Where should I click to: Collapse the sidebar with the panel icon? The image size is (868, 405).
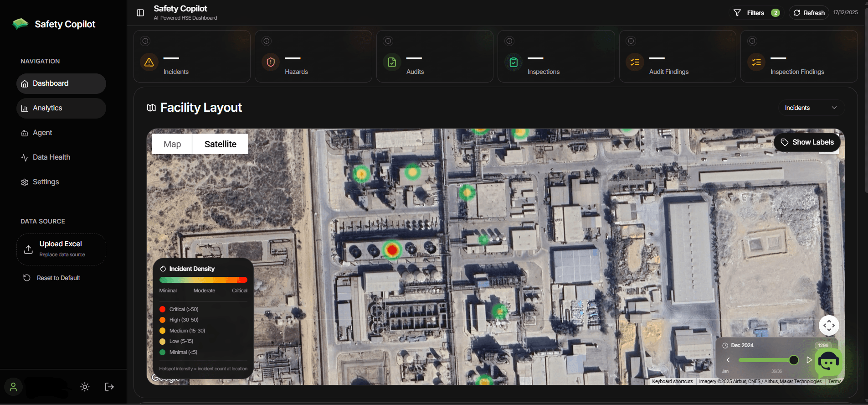[x=140, y=13]
